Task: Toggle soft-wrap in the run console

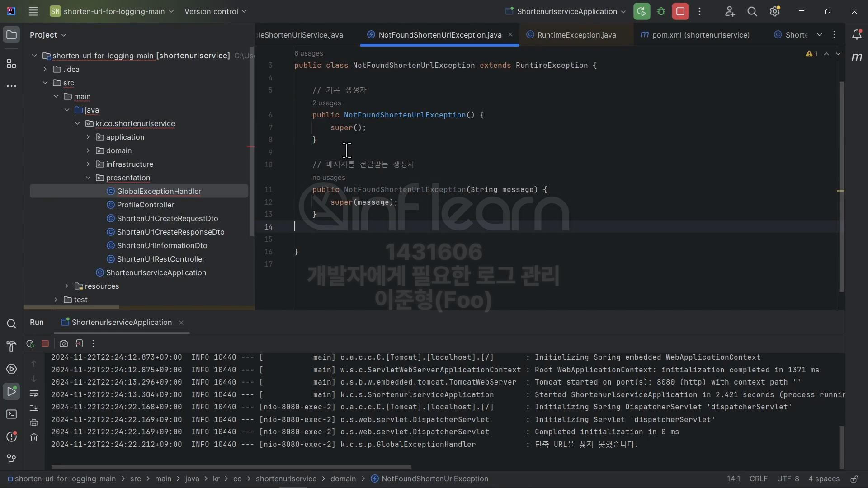Action: (34, 394)
